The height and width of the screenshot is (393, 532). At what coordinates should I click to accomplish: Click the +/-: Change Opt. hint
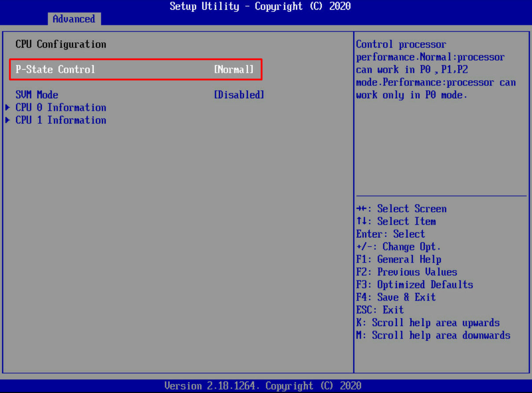coord(398,247)
